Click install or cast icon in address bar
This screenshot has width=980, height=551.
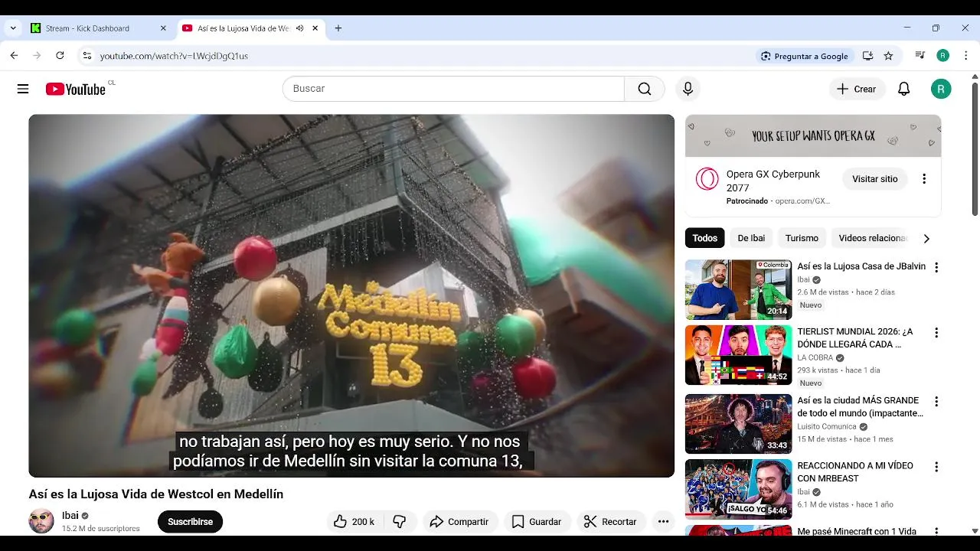tap(867, 56)
